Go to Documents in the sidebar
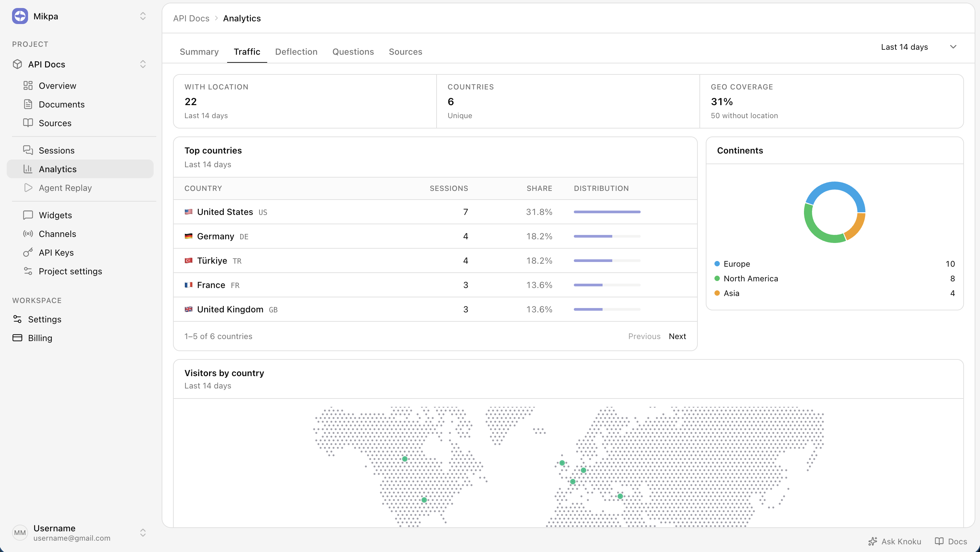The width and height of the screenshot is (980, 552). tap(80, 104)
